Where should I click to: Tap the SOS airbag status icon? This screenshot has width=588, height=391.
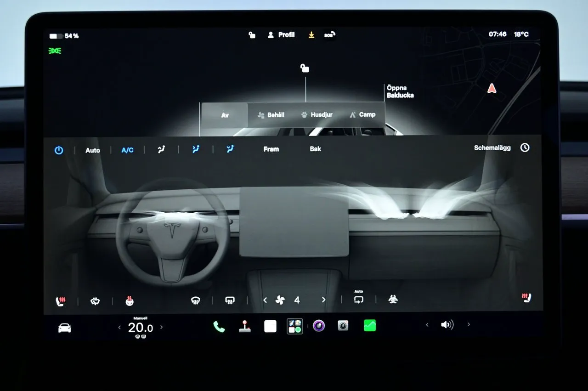(x=329, y=35)
